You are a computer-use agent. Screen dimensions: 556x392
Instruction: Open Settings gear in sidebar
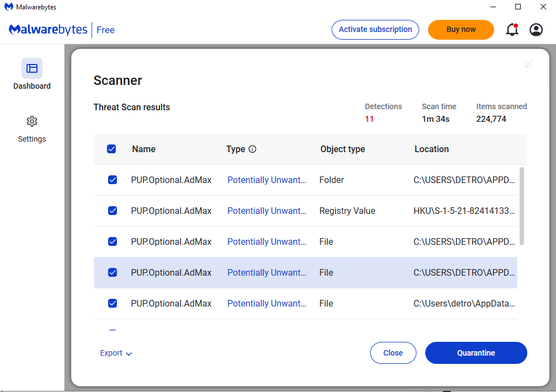tap(32, 121)
